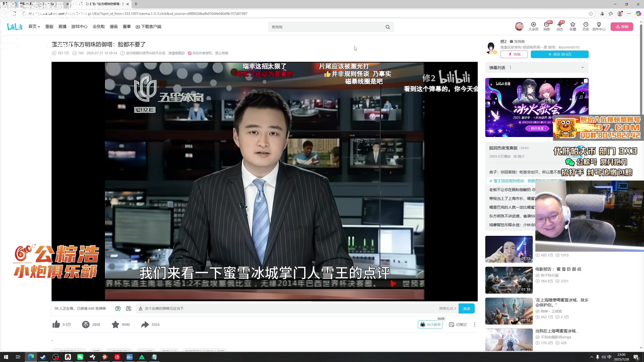Open danmaku settings toggle icon
Viewport: 644px width, 362px height.
click(129, 308)
